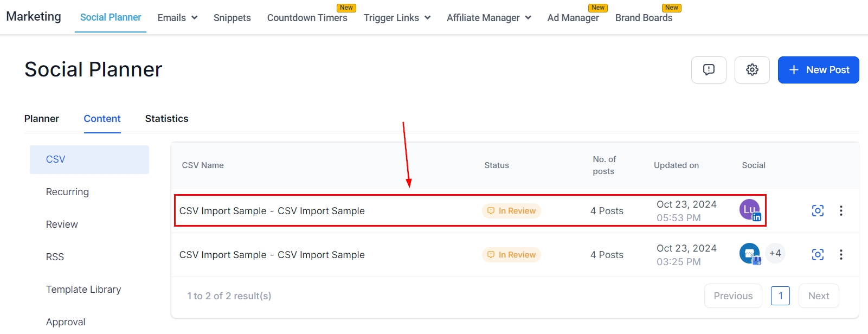The image size is (868, 334).
Task: Open Social Planner settings gear
Action: click(752, 70)
